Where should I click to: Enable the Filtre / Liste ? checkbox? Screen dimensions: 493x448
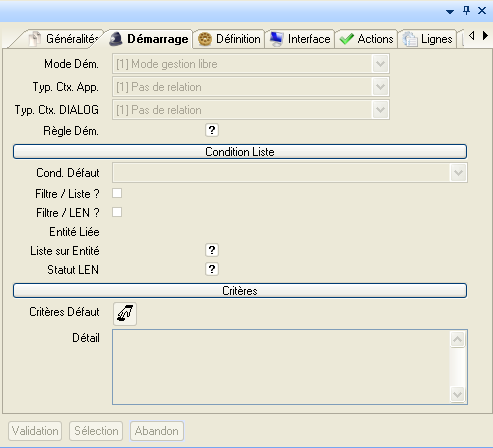click(117, 193)
